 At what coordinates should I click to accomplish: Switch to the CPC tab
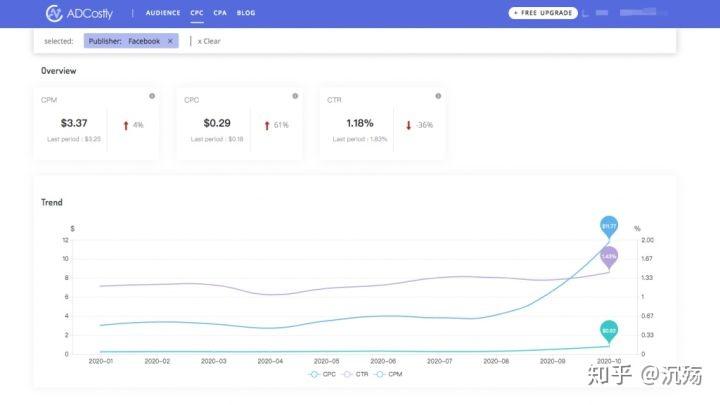tap(197, 13)
